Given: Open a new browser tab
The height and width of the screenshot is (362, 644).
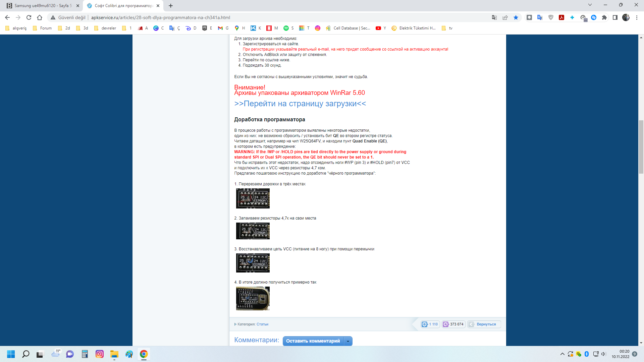Looking at the screenshot, I should 171,6.
